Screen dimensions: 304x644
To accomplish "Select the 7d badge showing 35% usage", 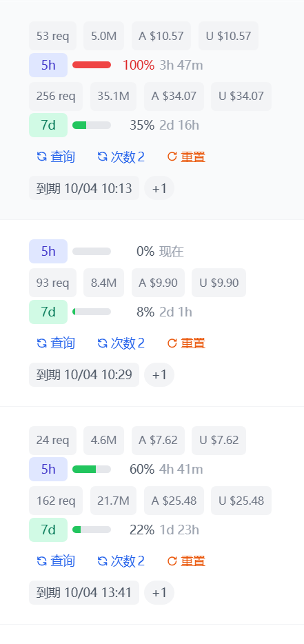I will point(48,125).
